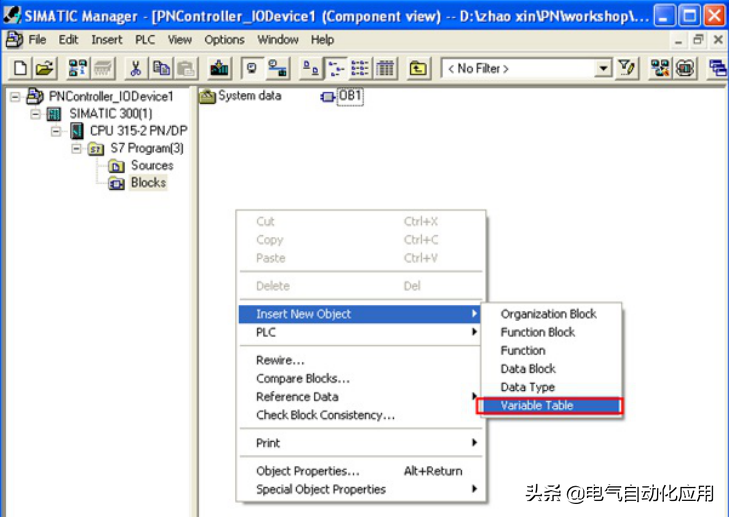
Task: Select Function from submenu
Action: coord(551,350)
